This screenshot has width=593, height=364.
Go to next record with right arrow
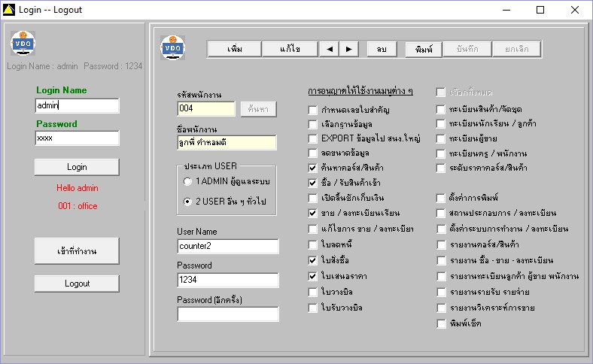click(x=348, y=49)
